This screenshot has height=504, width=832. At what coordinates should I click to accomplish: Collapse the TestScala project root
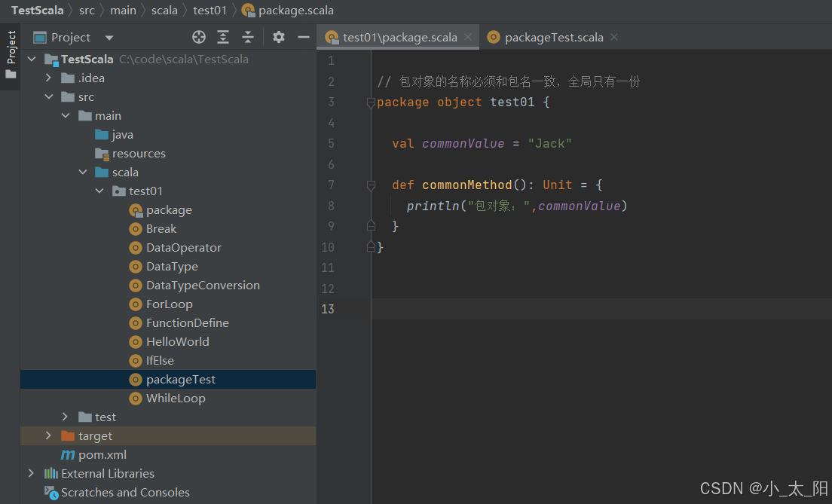[x=32, y=59]
